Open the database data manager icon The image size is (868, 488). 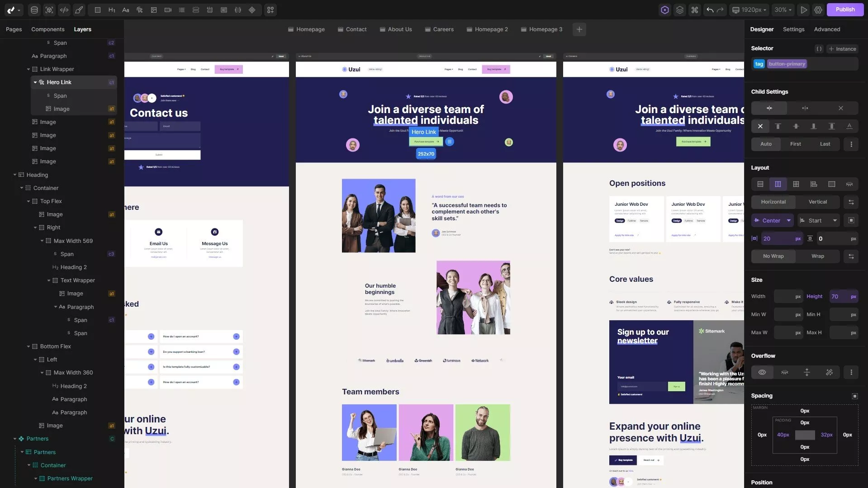click(x=34, y=10)
